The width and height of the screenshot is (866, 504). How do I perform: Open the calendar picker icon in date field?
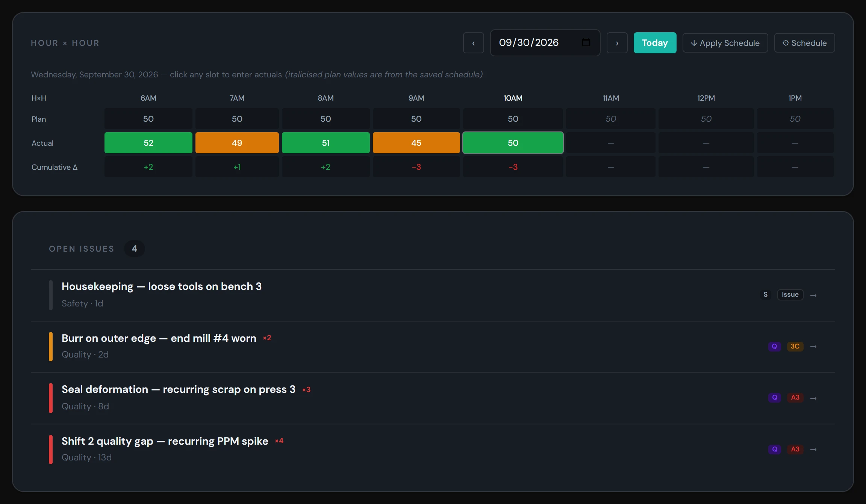pyautogui.click(x=586, y=42)
